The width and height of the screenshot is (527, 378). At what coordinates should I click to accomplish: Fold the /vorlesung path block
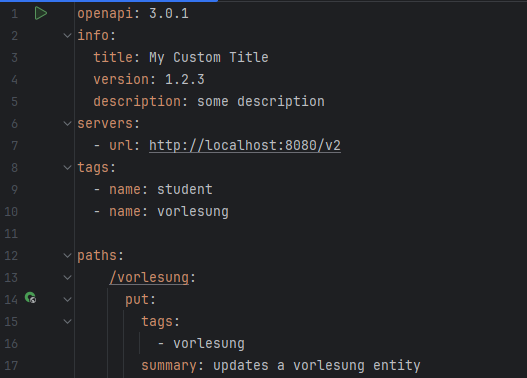coord(68,278)
